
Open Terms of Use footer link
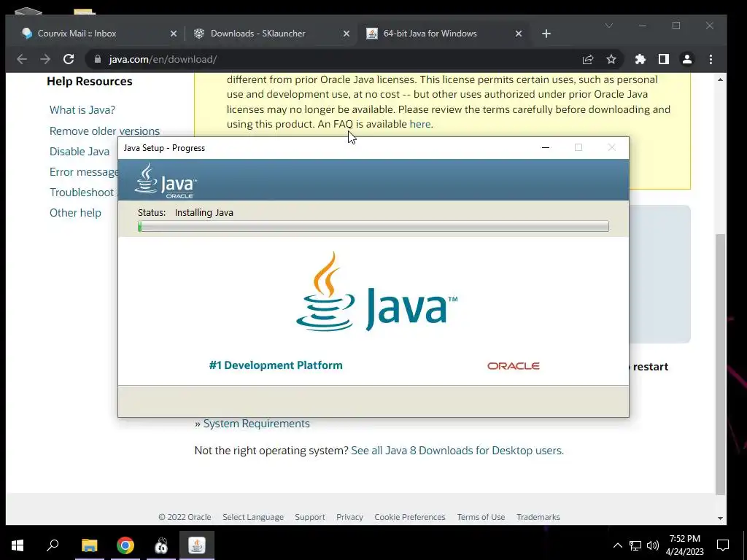click(481, 517)
